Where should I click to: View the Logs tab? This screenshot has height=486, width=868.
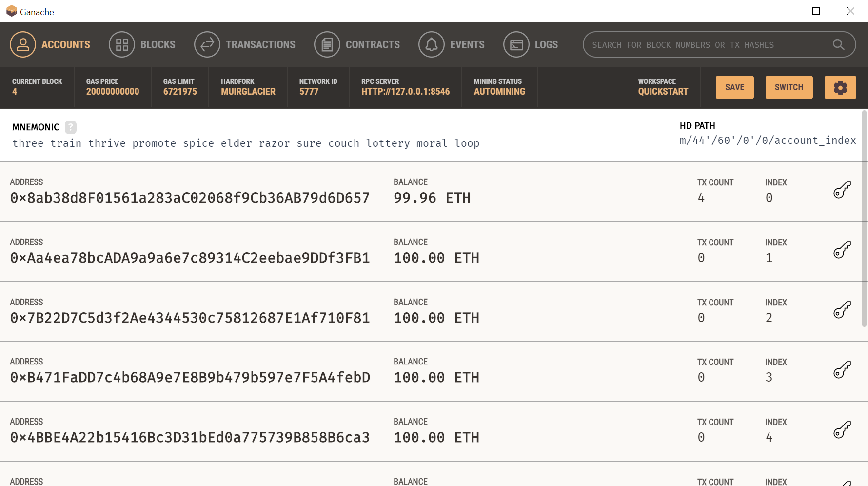click(x=531, y=44)
